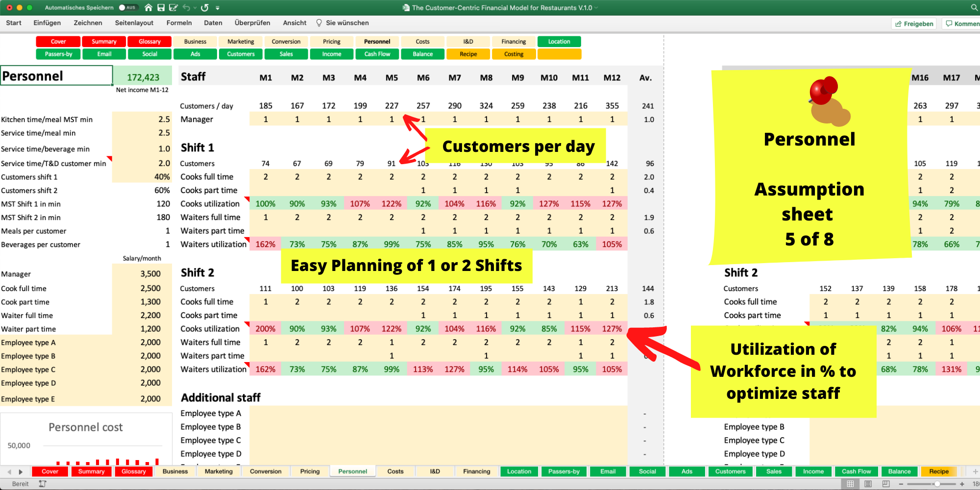This screenshot has width=980, height=490.
Task: Add a new sheet with the plus icon
Action: click(975, 471)
